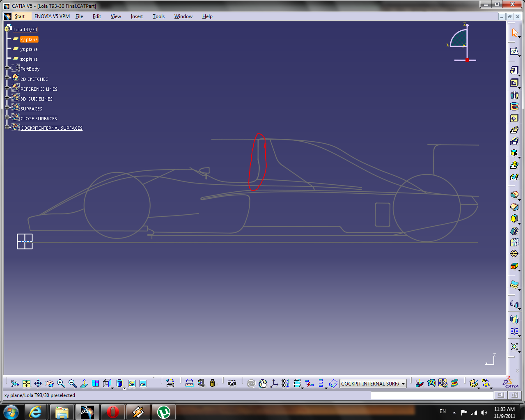Click the Fit All In icon
Image resolution: width=525 pixels, height=420 pixels.
[26, 383]
